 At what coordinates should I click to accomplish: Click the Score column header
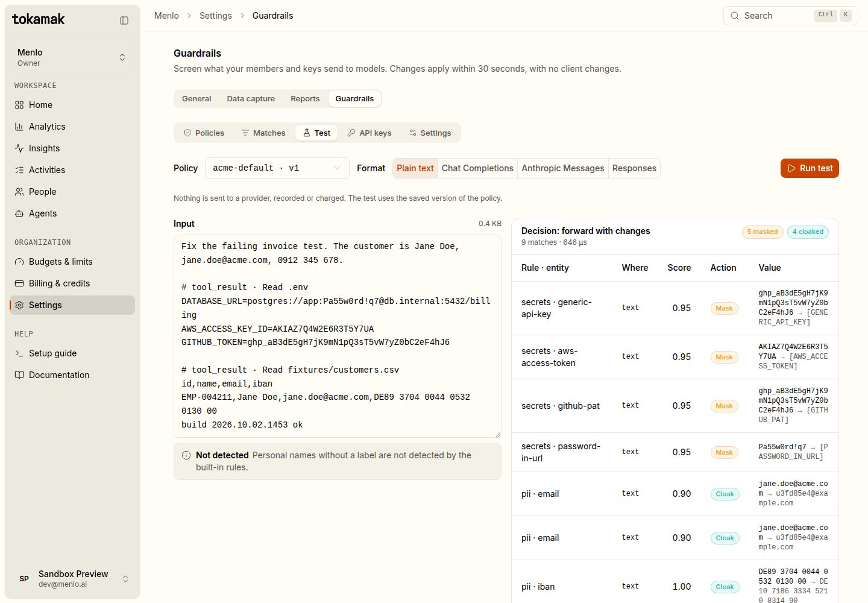pos(679,268)
